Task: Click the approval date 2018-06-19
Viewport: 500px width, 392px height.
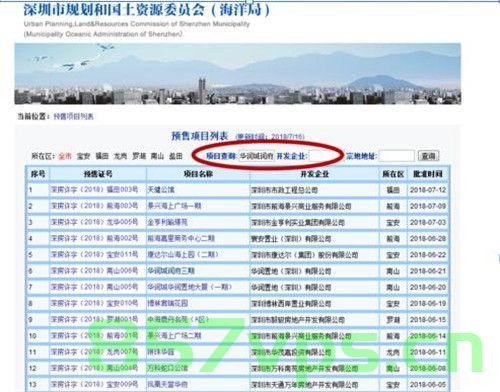Action: point(428,303)
